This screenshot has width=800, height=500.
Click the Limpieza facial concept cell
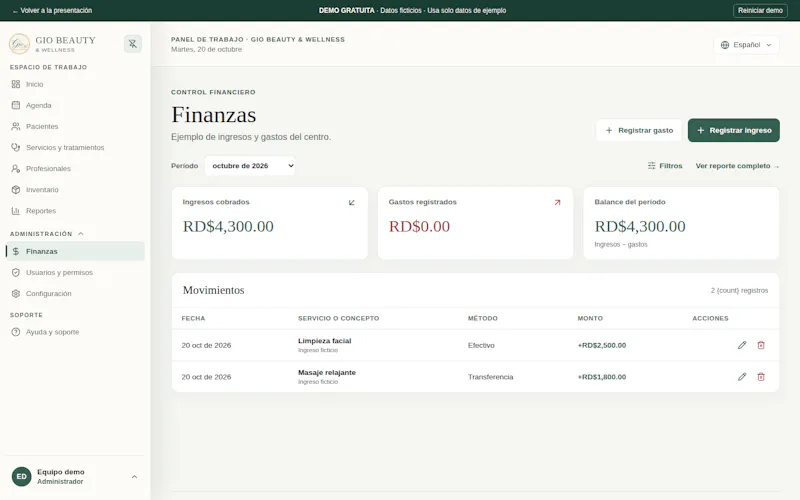tap(324, 345)
